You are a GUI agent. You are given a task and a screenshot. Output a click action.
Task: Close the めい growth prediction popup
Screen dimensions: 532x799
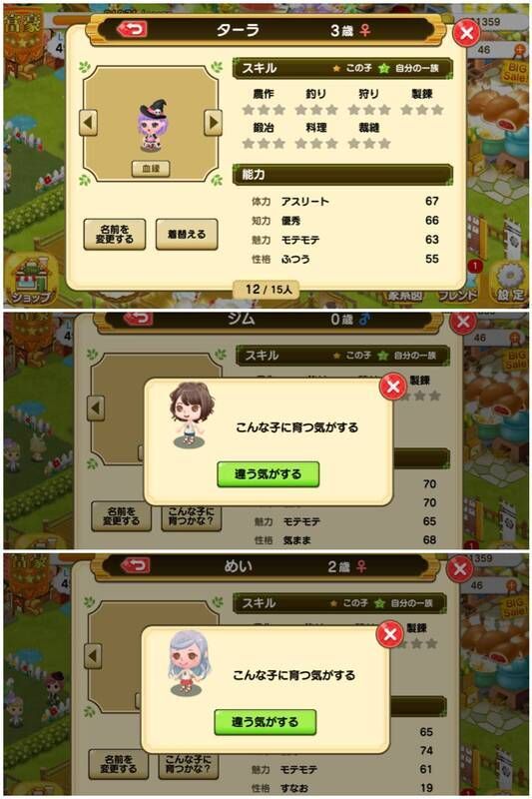389,634
